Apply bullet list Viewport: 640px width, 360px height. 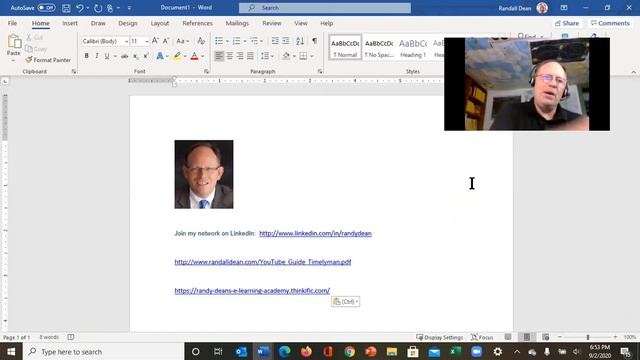click(219, 41)
